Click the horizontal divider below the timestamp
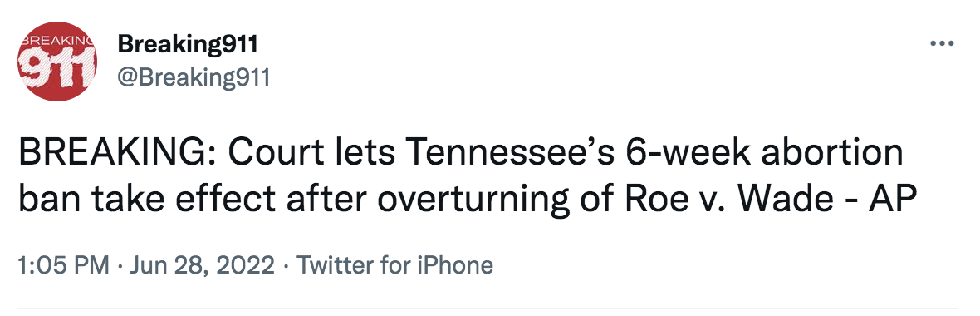The width and height of the screenshot is (980, 316). coord(487,308)
